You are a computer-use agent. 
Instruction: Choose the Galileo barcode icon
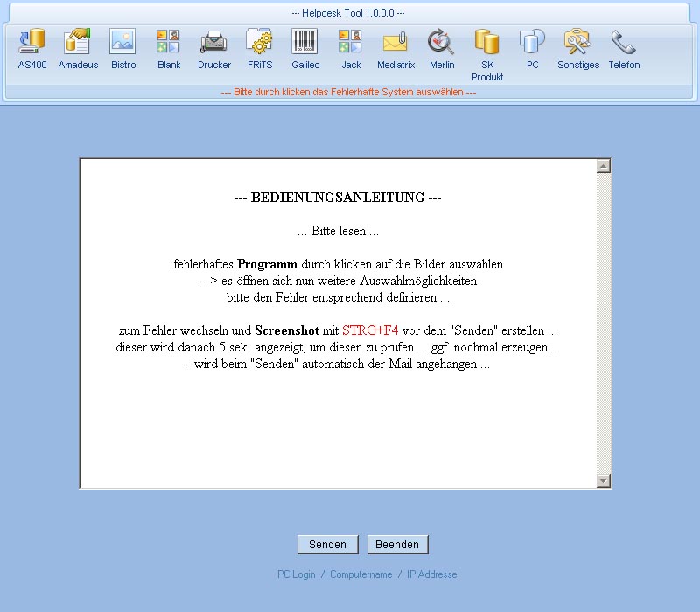point(305,42)
